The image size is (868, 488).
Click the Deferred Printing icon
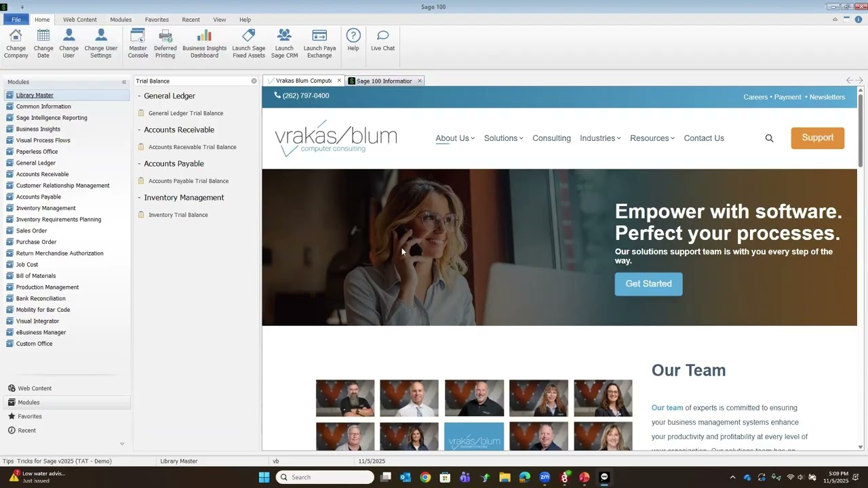(x=165, y=43)
